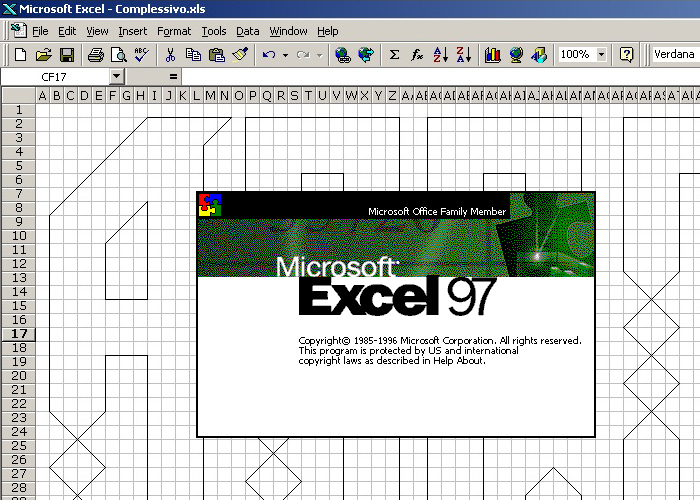Select row 1 header
700x500 pixels.
(18, 110)
